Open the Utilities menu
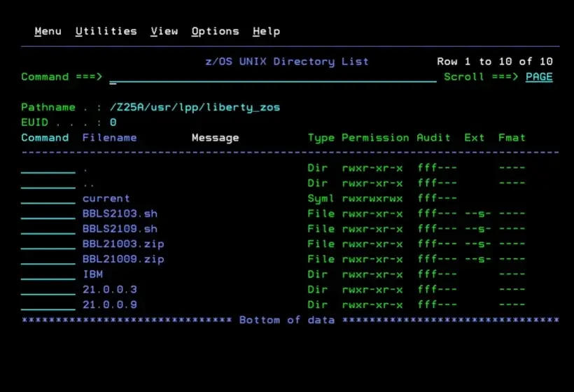574x392 pixels. point(106,31)
